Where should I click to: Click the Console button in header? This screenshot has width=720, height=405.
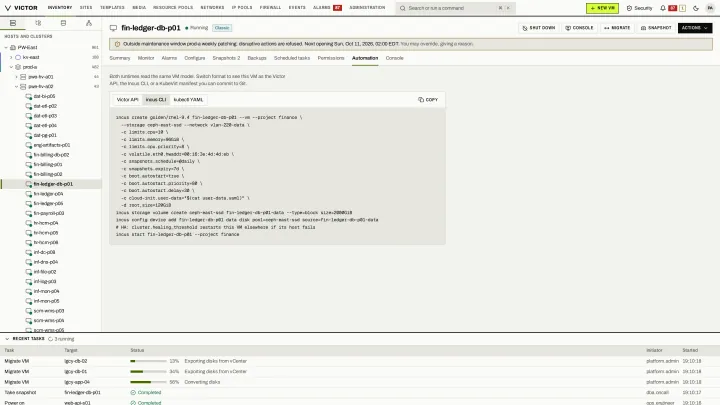(x=579, y=28)
